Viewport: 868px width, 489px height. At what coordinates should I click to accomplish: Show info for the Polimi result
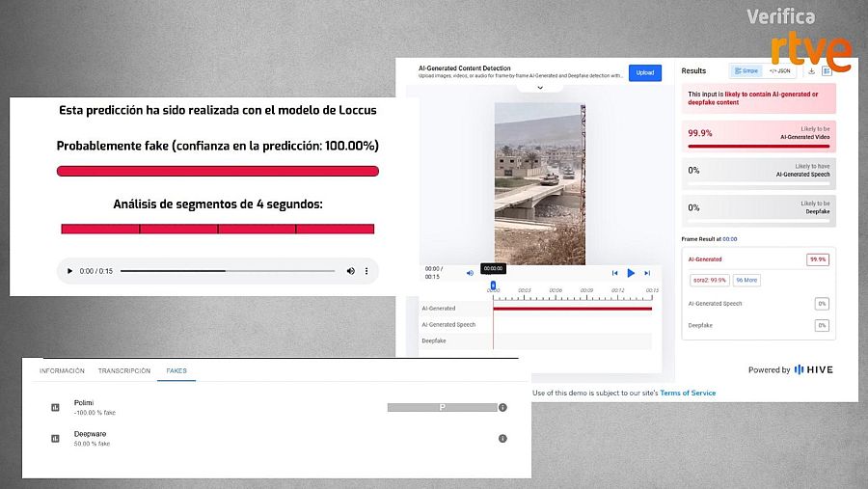click(x=502, y=408)
